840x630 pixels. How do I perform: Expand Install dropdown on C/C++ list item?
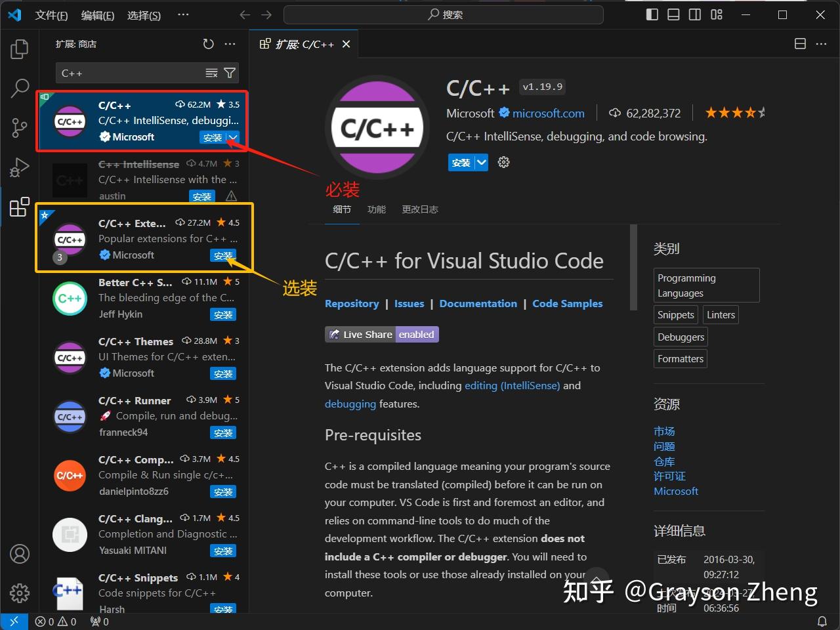coord(233,137)
